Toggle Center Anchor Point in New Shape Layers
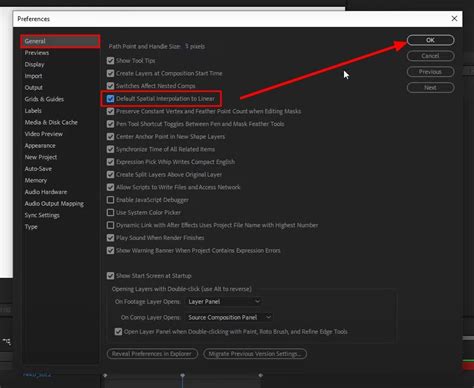Viewport: 474px width, 388px height. point(110,137)
